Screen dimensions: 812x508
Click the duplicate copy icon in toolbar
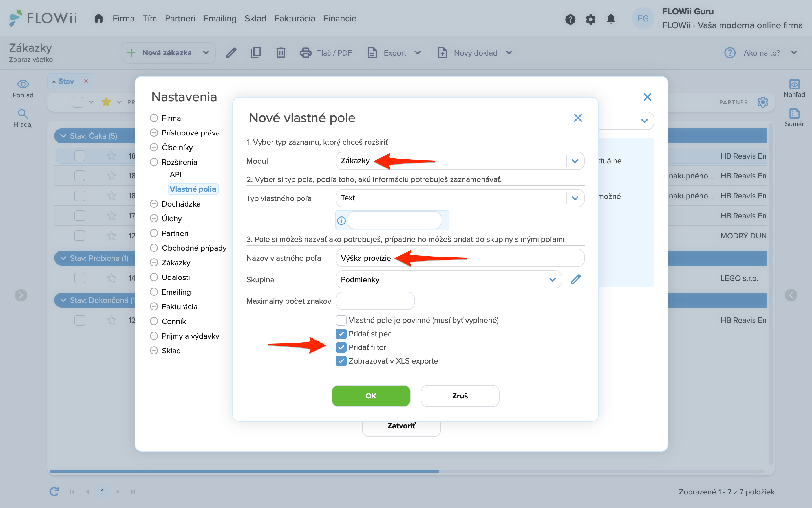pos(256,53)
